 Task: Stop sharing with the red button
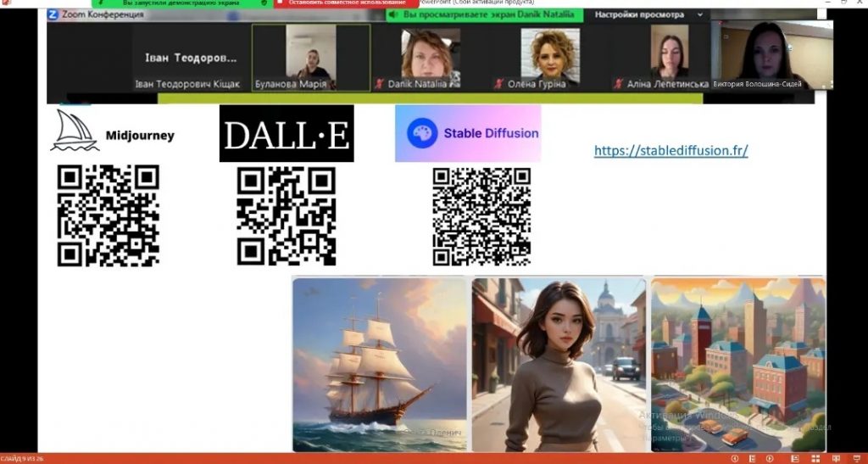(x=346, y=3)
